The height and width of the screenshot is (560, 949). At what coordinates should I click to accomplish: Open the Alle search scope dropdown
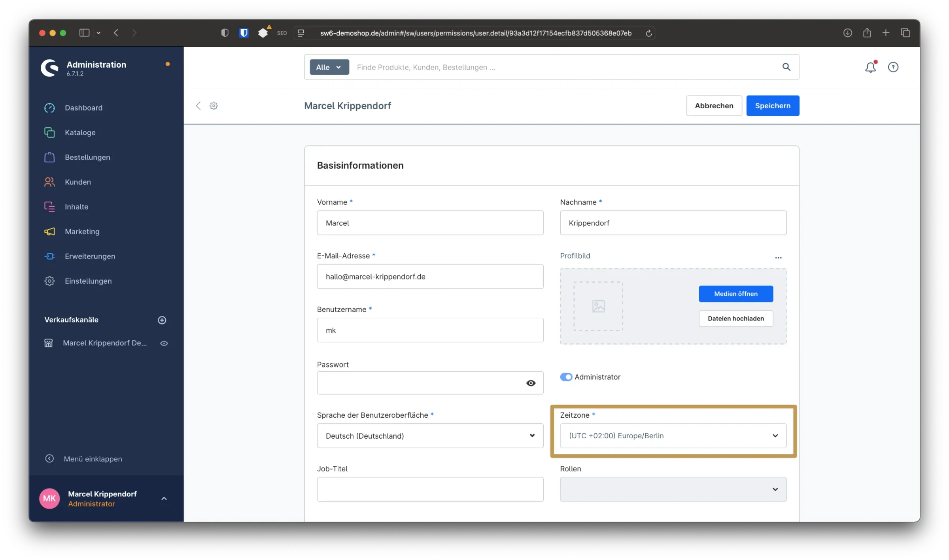(x=329, y=67)
